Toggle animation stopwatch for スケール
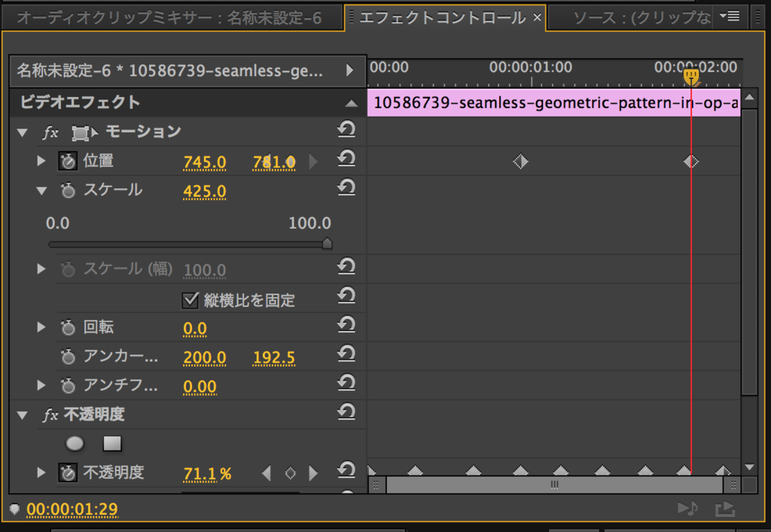The image size is (771, 532). [68, 190]
